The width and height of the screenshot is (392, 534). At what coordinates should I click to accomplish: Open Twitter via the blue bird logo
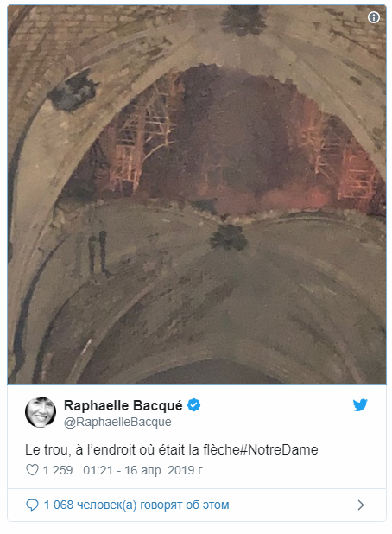tap(360, 405)
